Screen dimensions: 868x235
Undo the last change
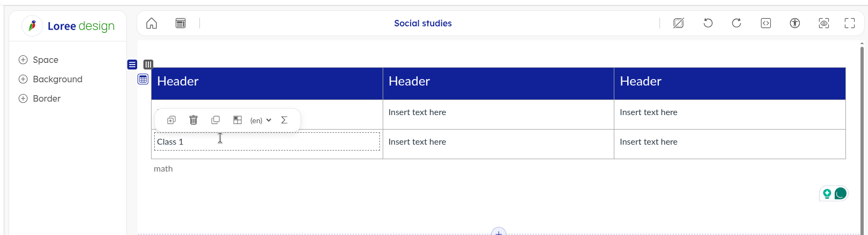[x=708, y=23]
